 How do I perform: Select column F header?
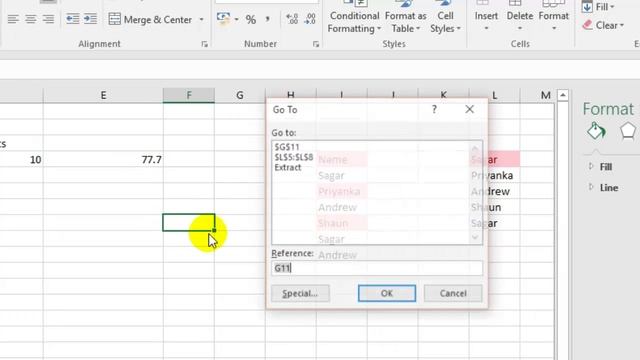coord(189,96)
